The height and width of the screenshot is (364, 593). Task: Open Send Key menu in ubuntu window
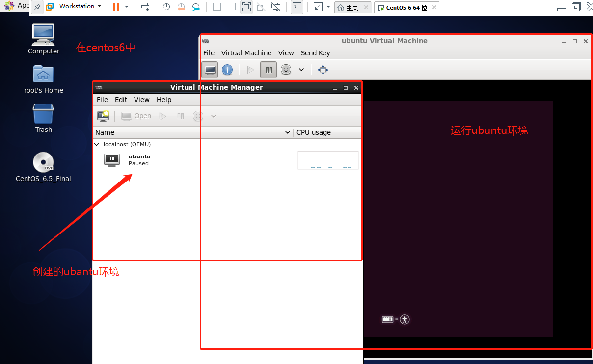[x=316, y=53]
